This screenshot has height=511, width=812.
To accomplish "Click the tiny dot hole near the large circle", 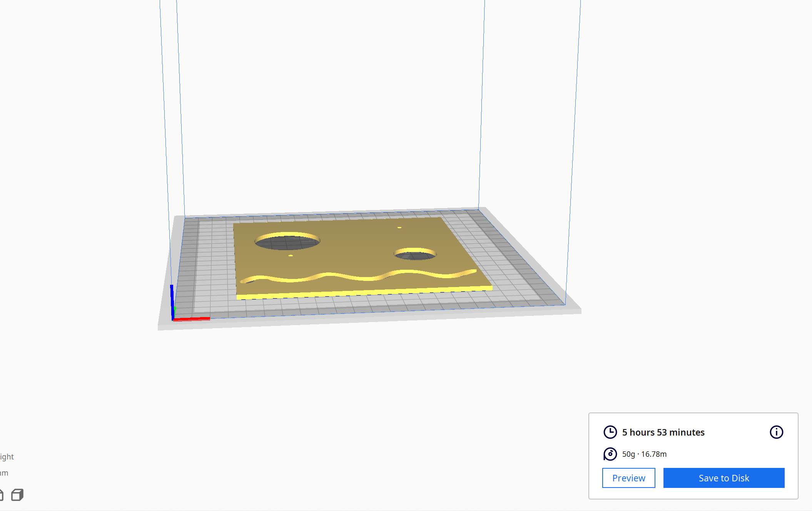I will click(x=291, y=255).
